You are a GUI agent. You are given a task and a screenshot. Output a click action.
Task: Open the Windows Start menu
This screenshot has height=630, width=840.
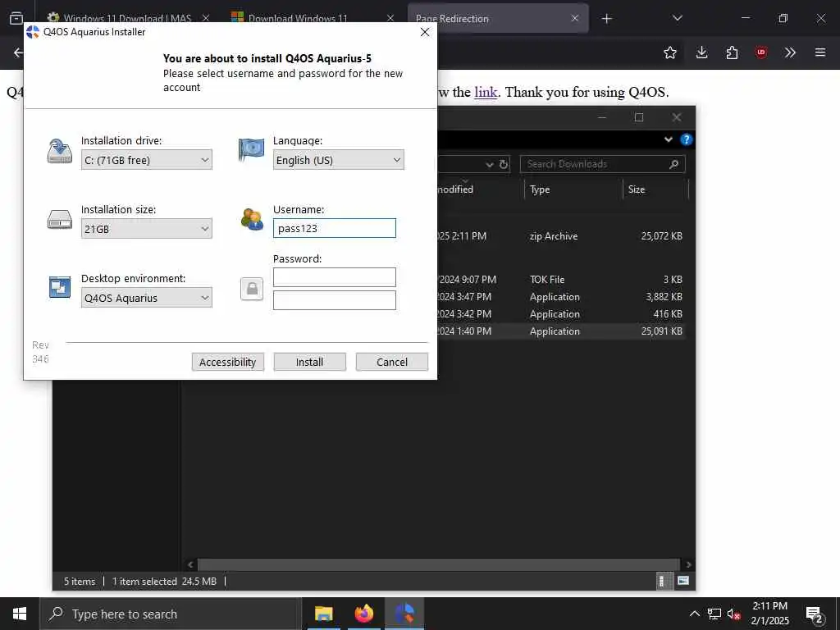click(20, 614)
